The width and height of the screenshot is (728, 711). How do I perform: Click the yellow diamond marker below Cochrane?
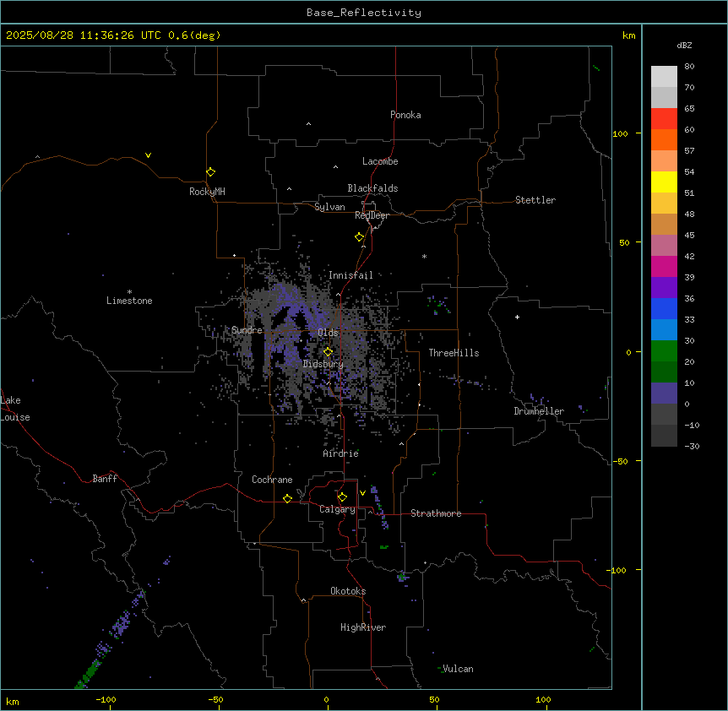pos(287,499)
